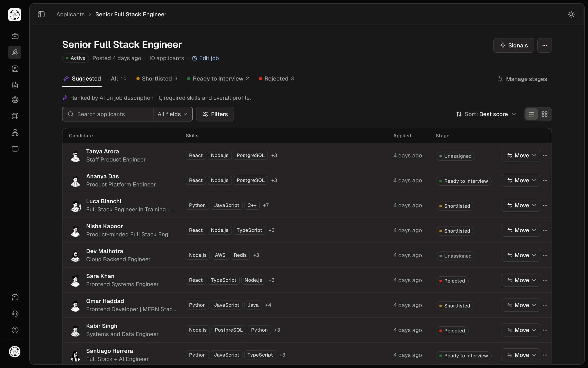Select the Shortlisted tab
588x368 pixels.
[157, 79]
